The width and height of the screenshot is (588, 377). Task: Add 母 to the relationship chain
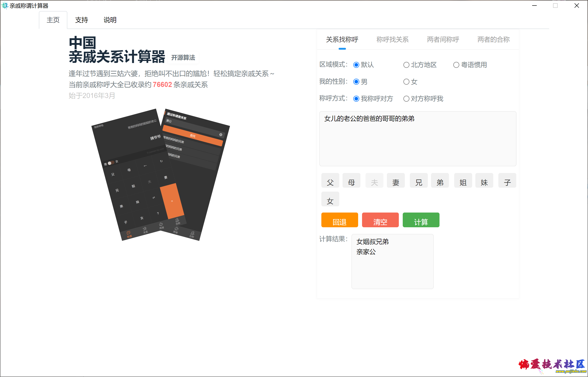(x=351, y=180)
